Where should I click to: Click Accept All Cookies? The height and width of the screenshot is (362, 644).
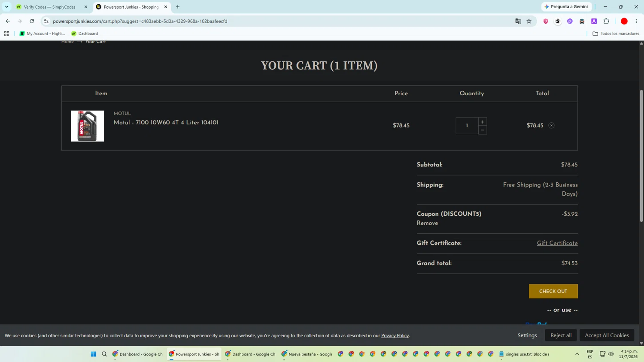607,335
